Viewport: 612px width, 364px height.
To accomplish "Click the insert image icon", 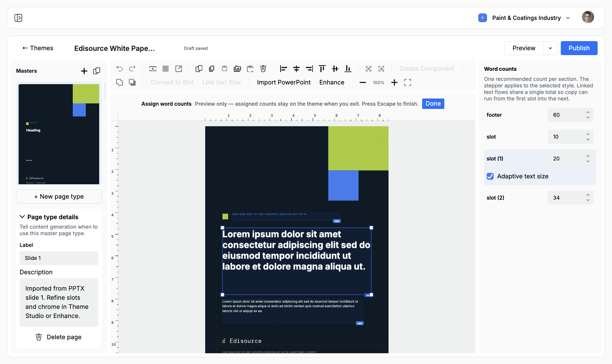I will 237,68.
